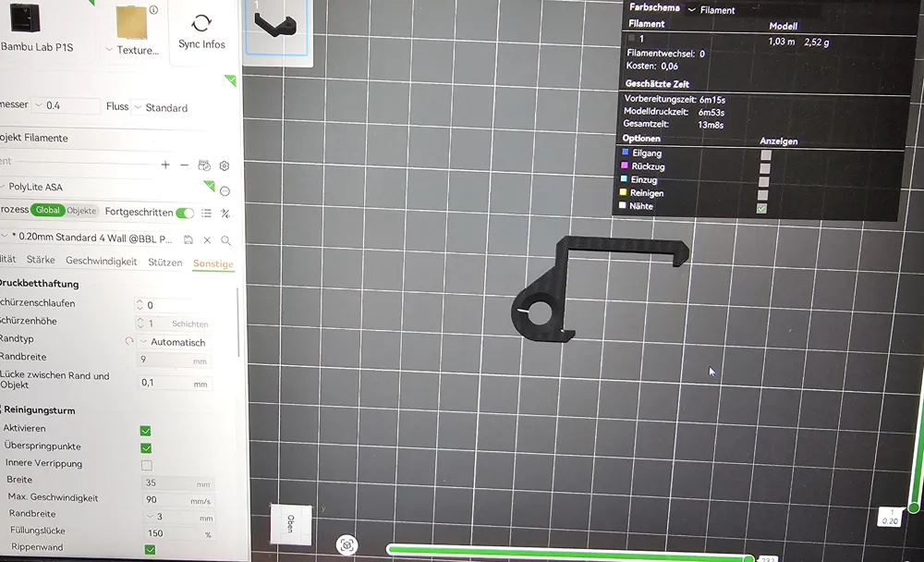Click the blue Eilgang legend color square
Image resolution: width=924 pixels, height=562 pixels.
tap(626, 152)
